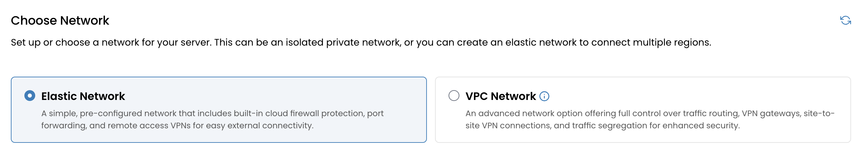
Task: Click the Choose Network heading
Action: pos(60,21)
